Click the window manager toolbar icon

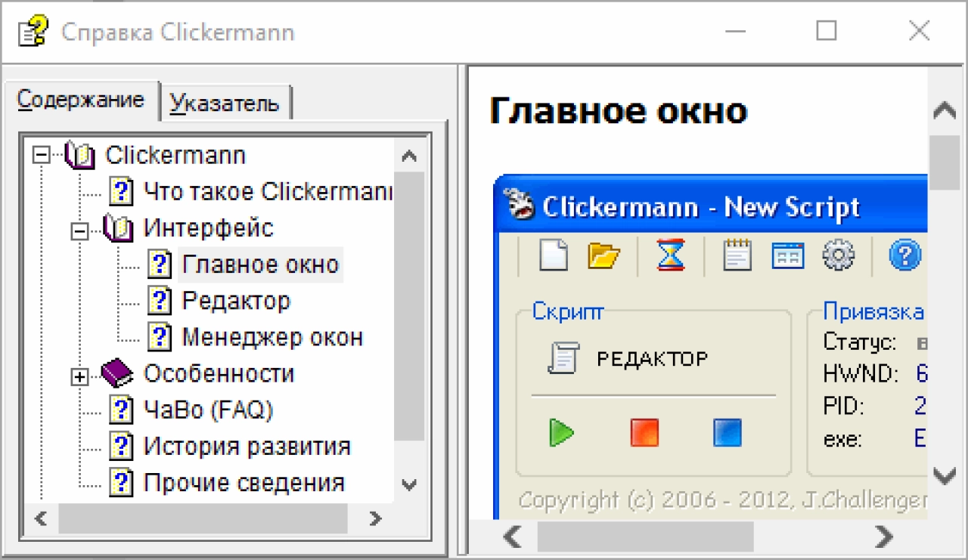pos(787,256)
